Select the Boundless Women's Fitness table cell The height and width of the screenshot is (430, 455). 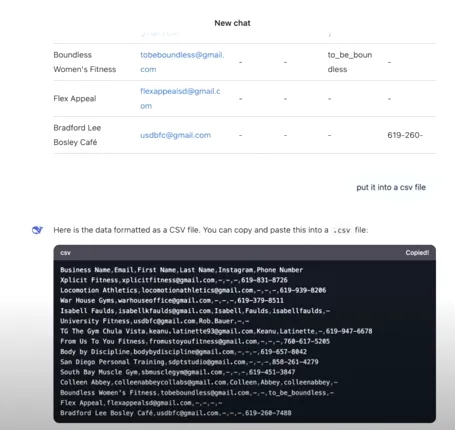click(85, 62)
